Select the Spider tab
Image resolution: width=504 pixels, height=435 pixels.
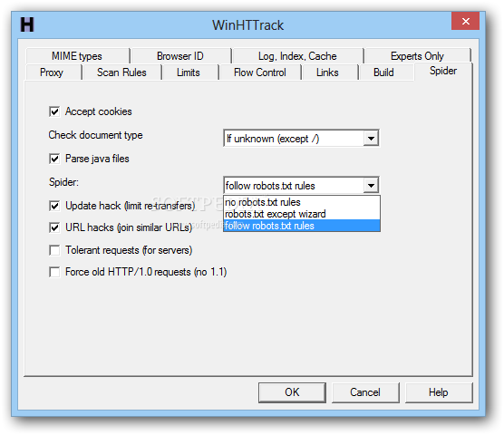click(443, 71)
